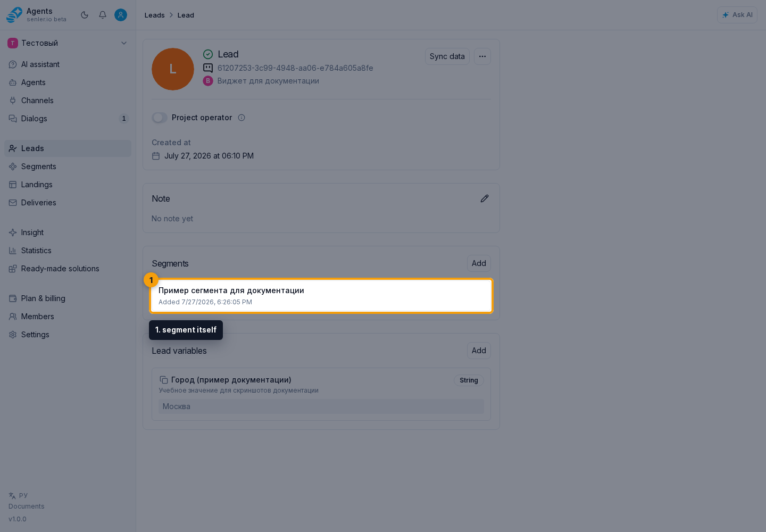Toggle dark mode moon icon
Image resolution: width=766 pixels, height=532 pixels.
pos(85,15)
